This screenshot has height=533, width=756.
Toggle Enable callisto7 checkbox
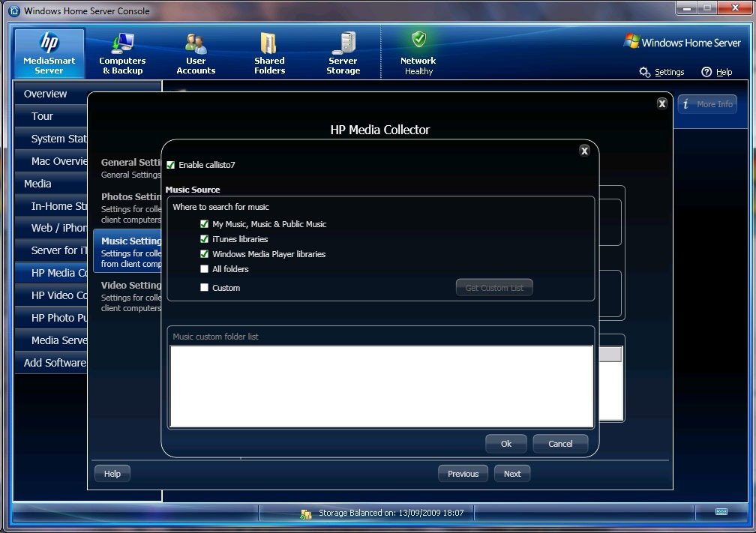171,165
